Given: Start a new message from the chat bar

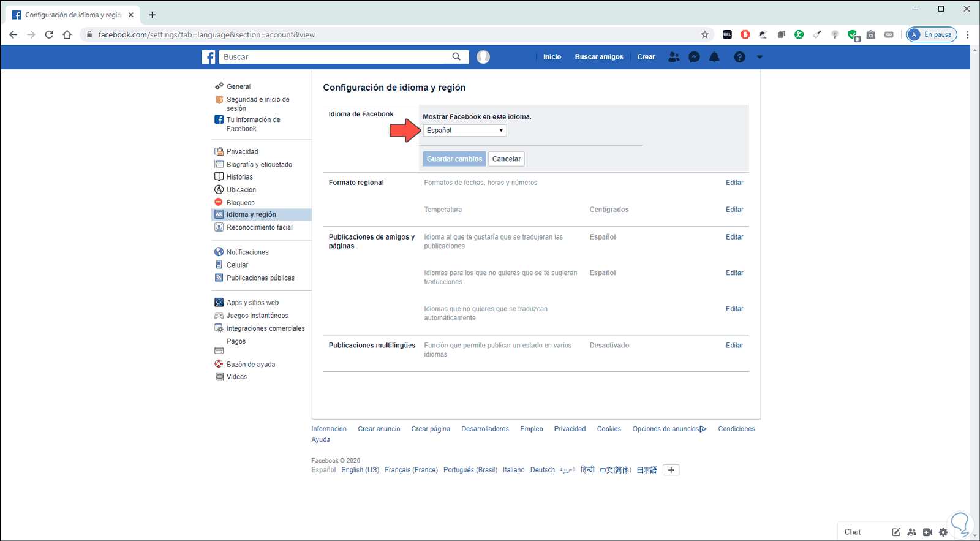Looking at the screenshot, I should pyautogui.click(x=896, y=532).
